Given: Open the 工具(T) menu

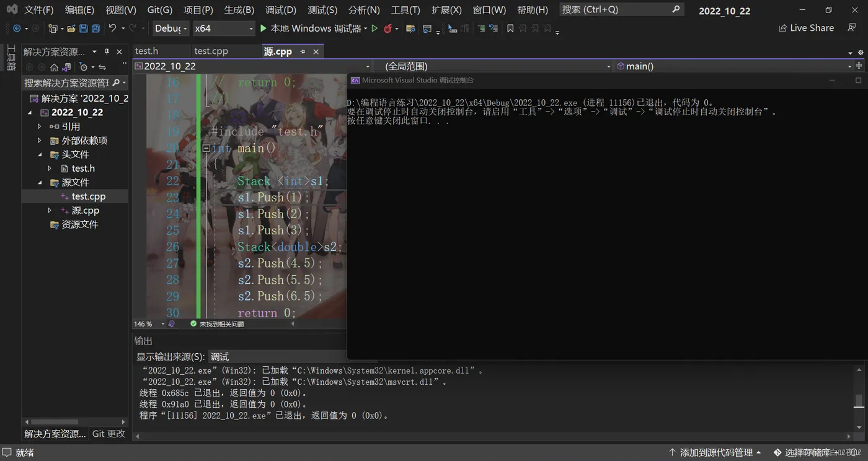Looking at the screenshot, I should (405, 10).
